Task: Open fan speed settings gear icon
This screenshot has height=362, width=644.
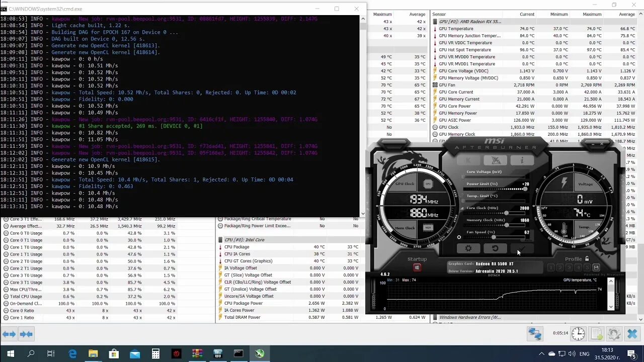Action: point(459,237)
